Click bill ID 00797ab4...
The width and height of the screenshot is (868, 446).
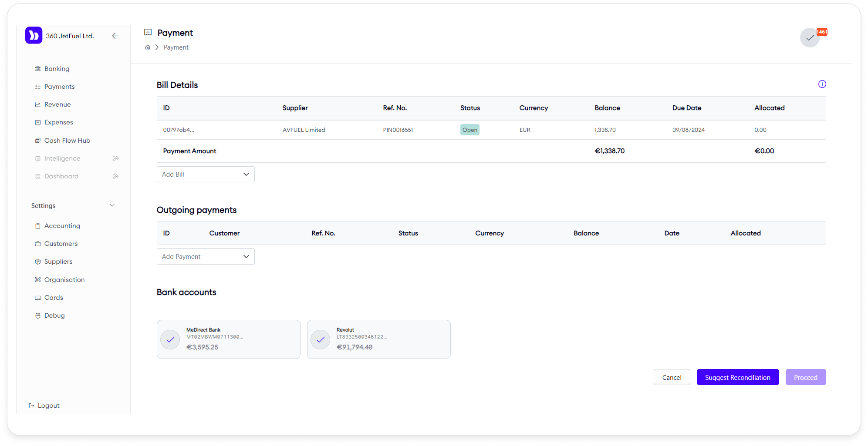[179, 130]
